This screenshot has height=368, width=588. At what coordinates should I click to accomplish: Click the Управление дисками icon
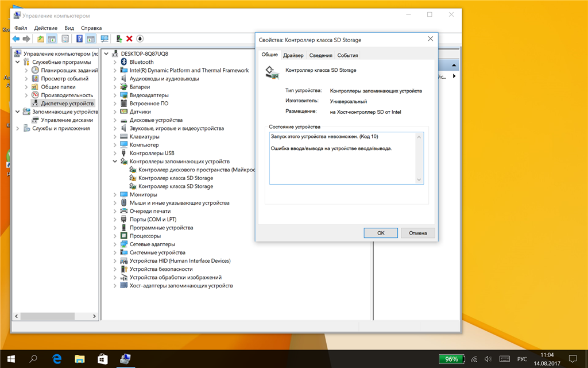(35, 120)
